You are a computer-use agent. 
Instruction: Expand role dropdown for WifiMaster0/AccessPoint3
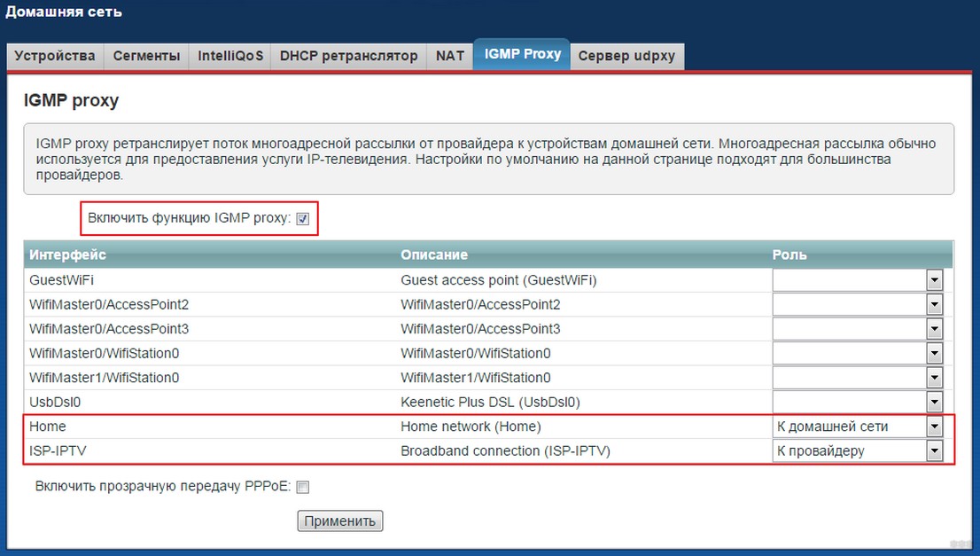coord(857,329)
